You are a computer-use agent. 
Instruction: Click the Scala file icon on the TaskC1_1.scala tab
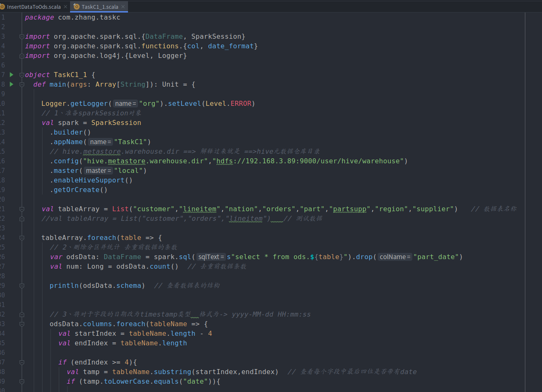76,7
